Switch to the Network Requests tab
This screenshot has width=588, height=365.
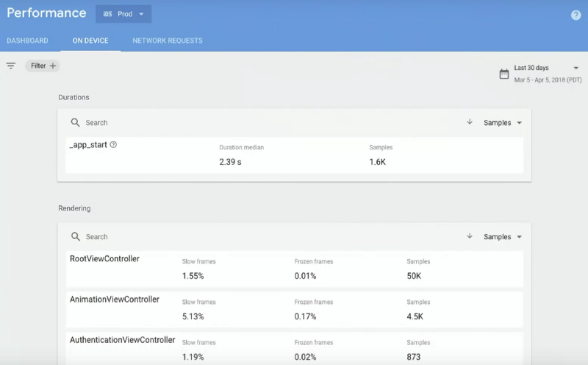167,40
